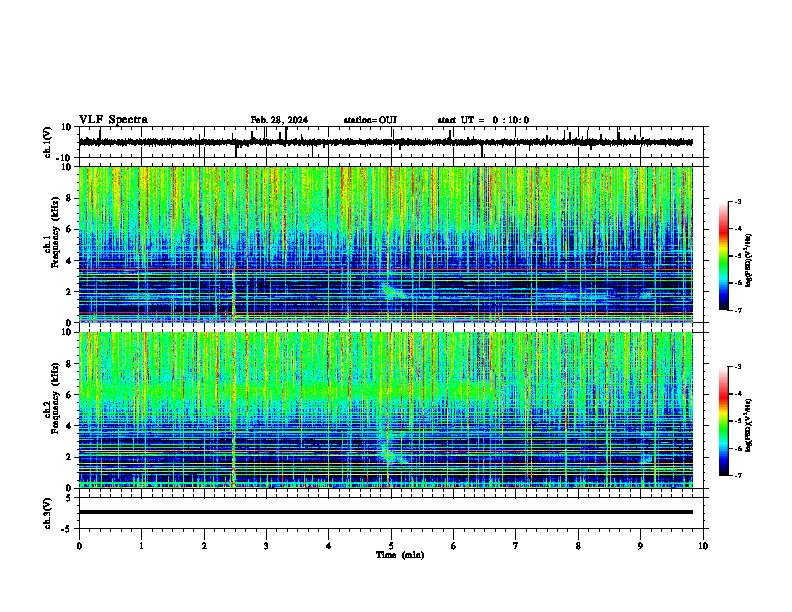
Task: Click the ch.1 spectrogram panel
Action: point(385,244)
